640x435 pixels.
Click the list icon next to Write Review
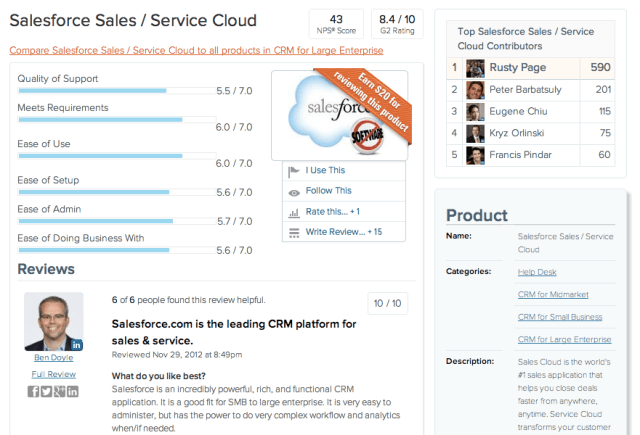(294, 233)
